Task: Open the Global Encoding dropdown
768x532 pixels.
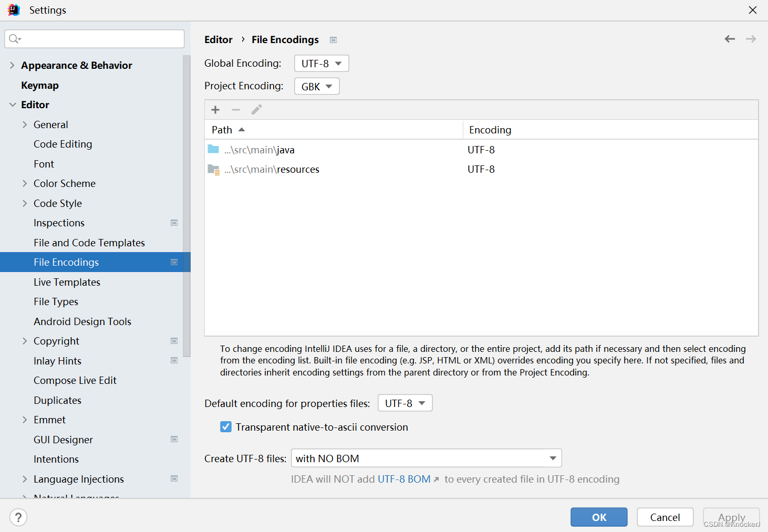Action: click(x=321, y=64)
